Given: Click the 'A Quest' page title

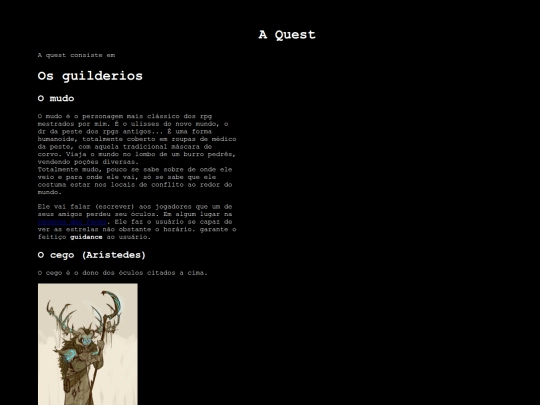Looking at the screenshot, I should click(x=287, y=35).
